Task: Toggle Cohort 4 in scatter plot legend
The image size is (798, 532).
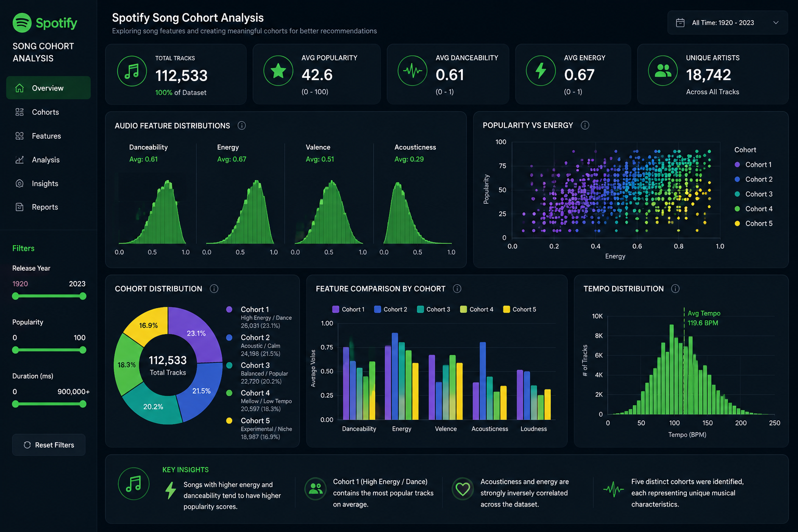Action: [753, 209]
